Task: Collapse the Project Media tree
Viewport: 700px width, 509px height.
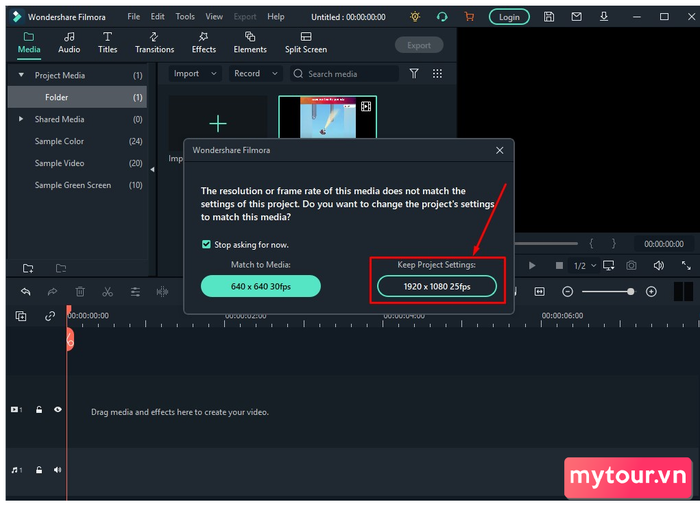Action: click(21, 75)
